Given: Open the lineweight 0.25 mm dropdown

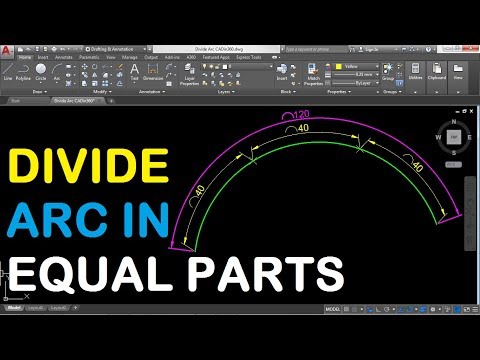Looking at the screenshot, I should pos(356,75).
